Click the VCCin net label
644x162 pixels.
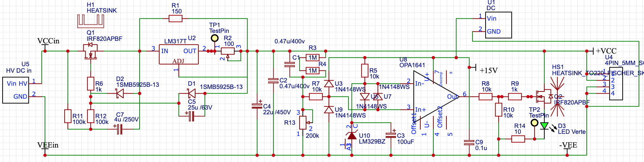(48, 41)
